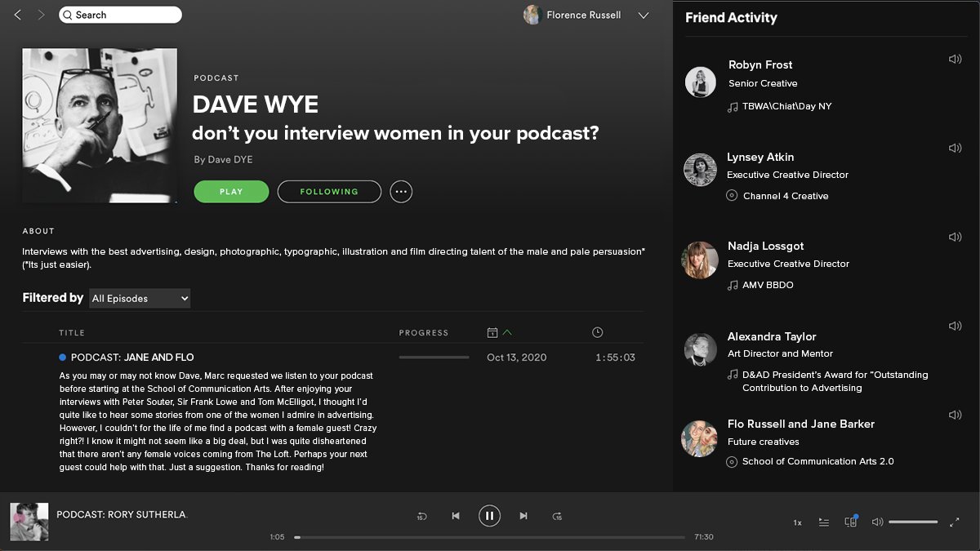This screenshot has height=551, width=980.
Task: Open the three-dots more options menu
Action: (401, 192)
